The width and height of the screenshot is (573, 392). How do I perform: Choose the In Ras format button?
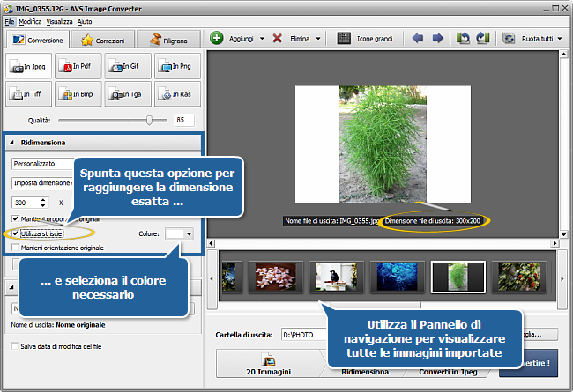click(176, 93)
